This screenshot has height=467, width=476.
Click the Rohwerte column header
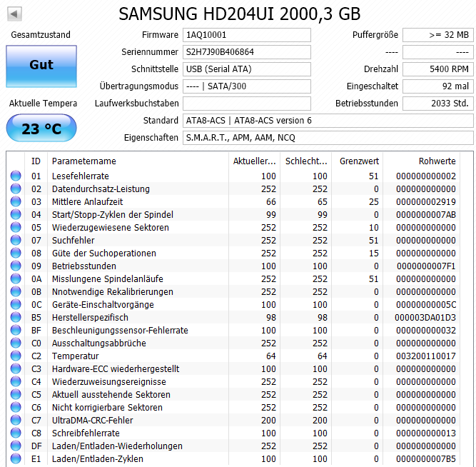point(422,161)
